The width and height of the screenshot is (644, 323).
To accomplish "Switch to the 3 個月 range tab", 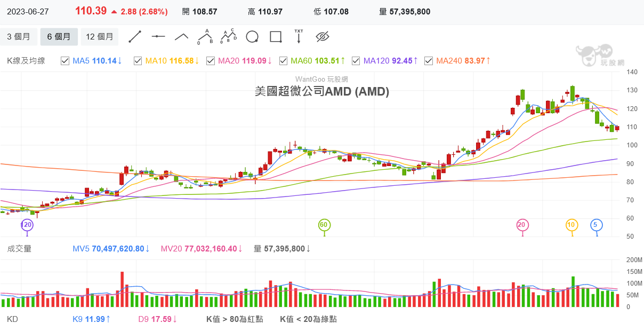I will click(x=19, y=37).
